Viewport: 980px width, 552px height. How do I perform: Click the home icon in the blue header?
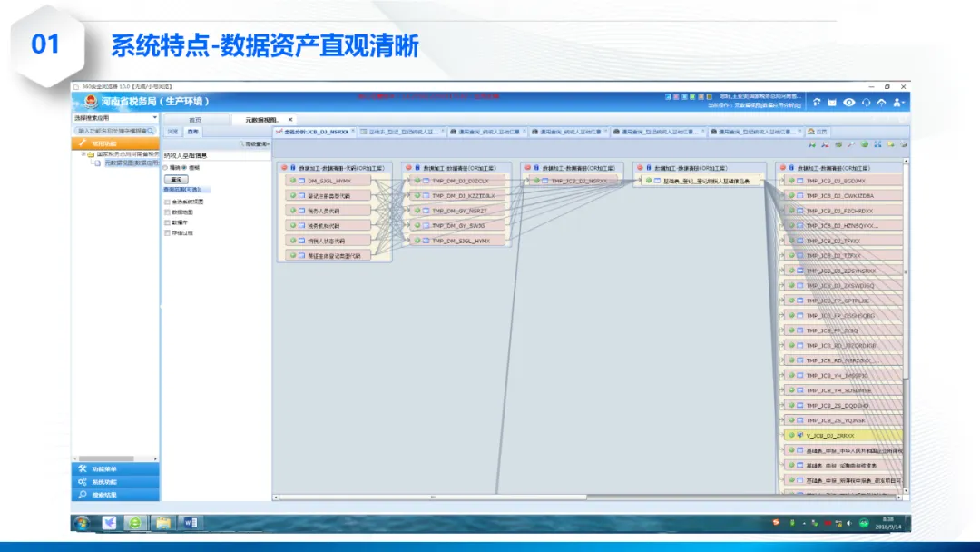(817, 103)
